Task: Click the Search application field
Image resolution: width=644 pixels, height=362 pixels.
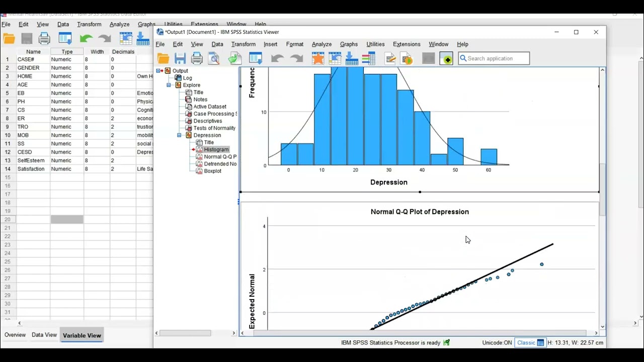Action: point(494,58)
